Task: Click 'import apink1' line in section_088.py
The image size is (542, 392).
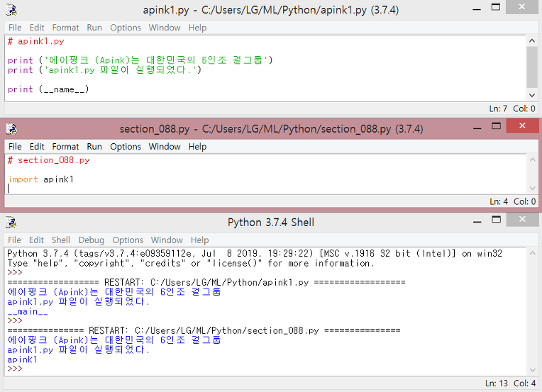Action: click(40, 179)
